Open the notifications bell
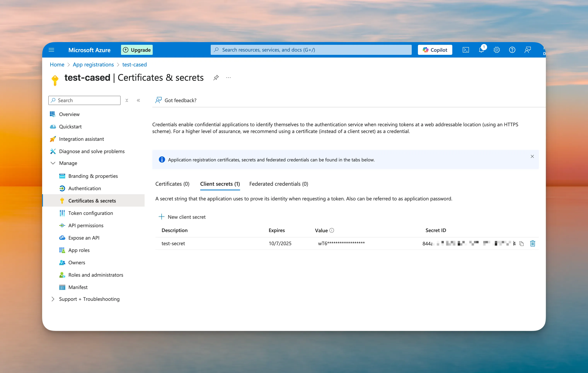Viewport: 588px width, 373px height. 481,50
